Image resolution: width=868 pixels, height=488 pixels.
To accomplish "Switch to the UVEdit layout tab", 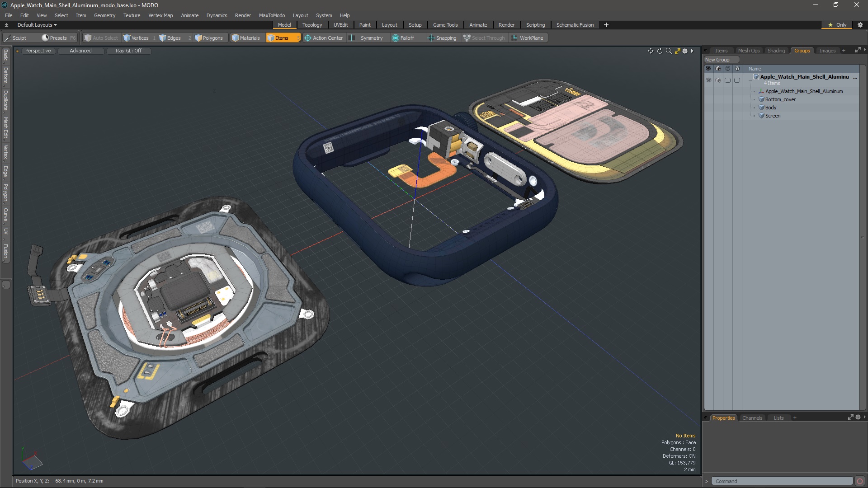I will [x=341, y=25].
